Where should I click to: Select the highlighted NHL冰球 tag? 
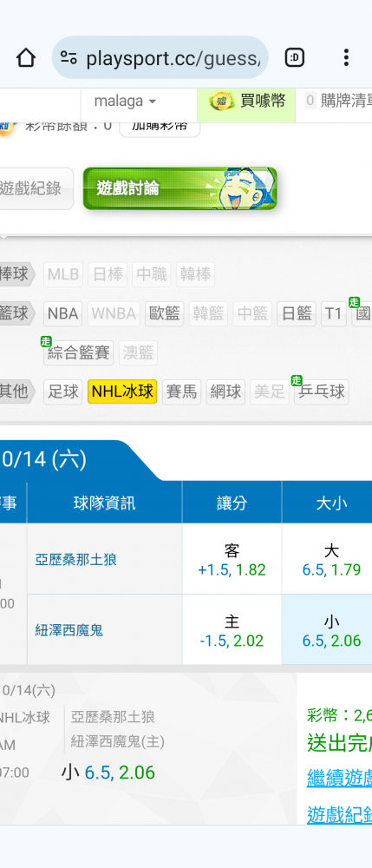[122, 392]
